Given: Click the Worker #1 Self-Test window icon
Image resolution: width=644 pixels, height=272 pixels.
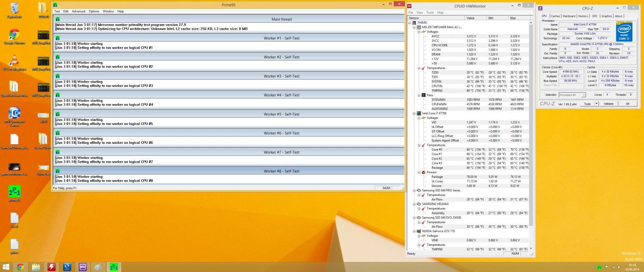Looking at the screenshot, I should pos(58,38).
